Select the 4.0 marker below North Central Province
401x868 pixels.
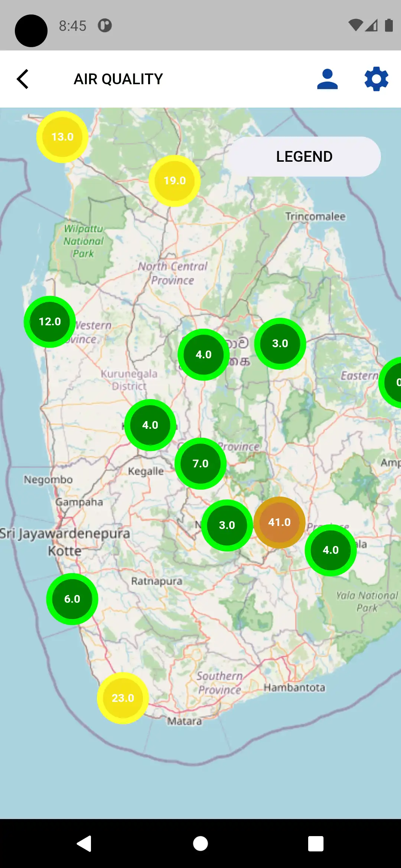(x=203, y=355)
